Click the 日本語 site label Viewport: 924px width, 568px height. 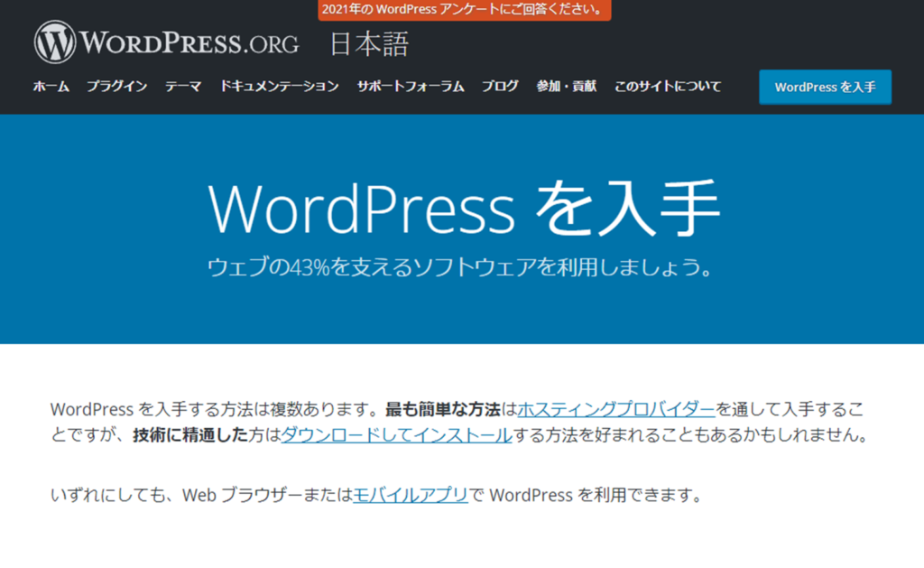coord(368,44)
